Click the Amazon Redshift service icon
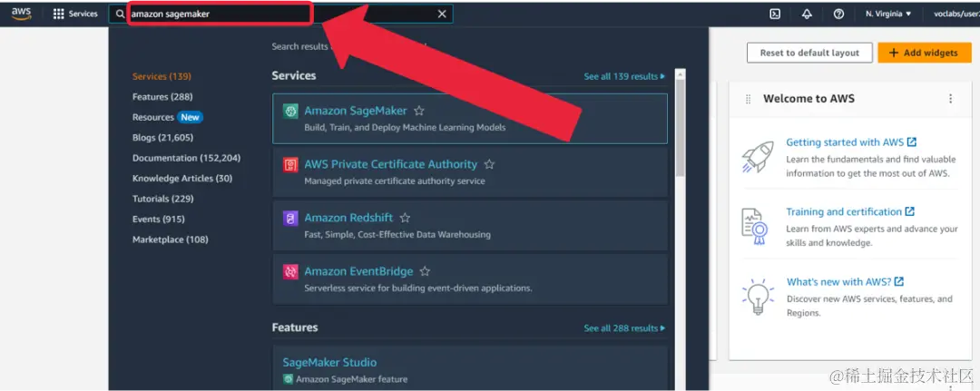The height and width of the screenshot is (391, 980). click(x=290, y=219)
